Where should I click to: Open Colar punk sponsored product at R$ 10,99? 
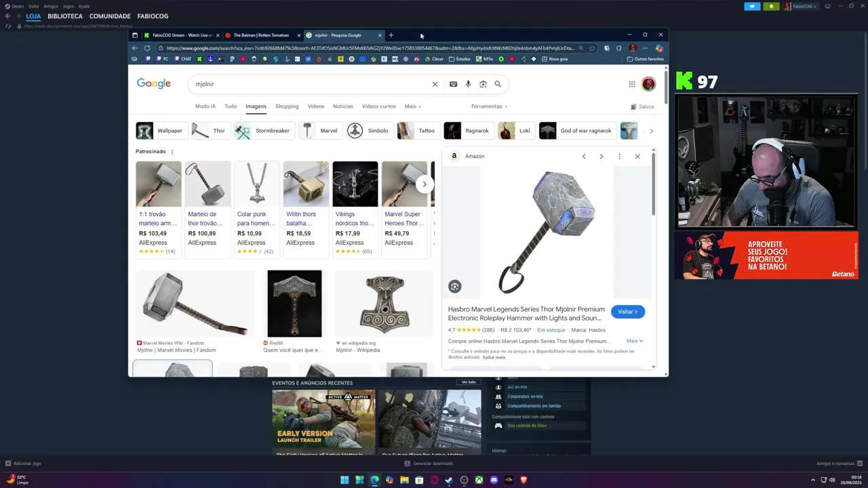pos(256,209)
